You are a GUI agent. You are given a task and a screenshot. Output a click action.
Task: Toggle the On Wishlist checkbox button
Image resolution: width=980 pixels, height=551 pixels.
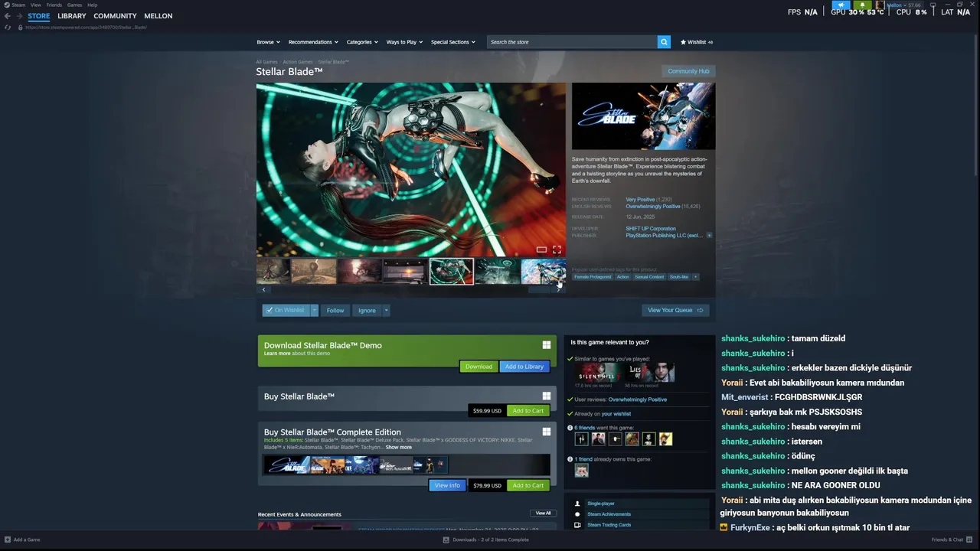click(x=286, y=310)
